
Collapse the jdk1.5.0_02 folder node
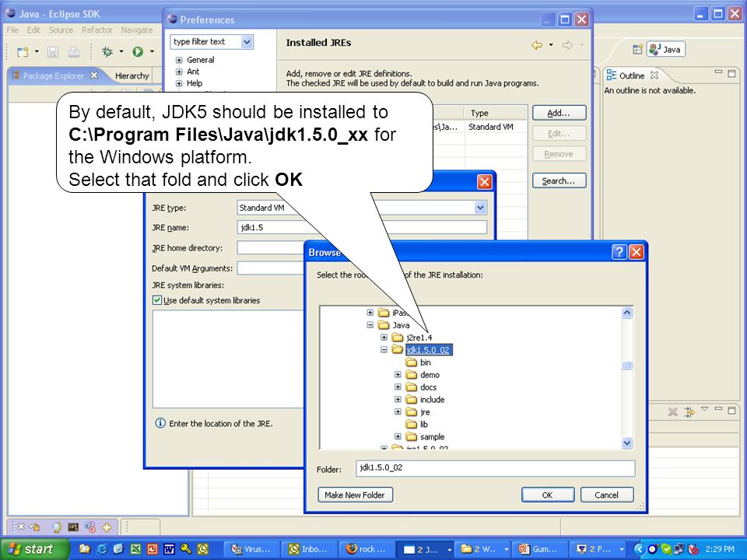point(384,349)
